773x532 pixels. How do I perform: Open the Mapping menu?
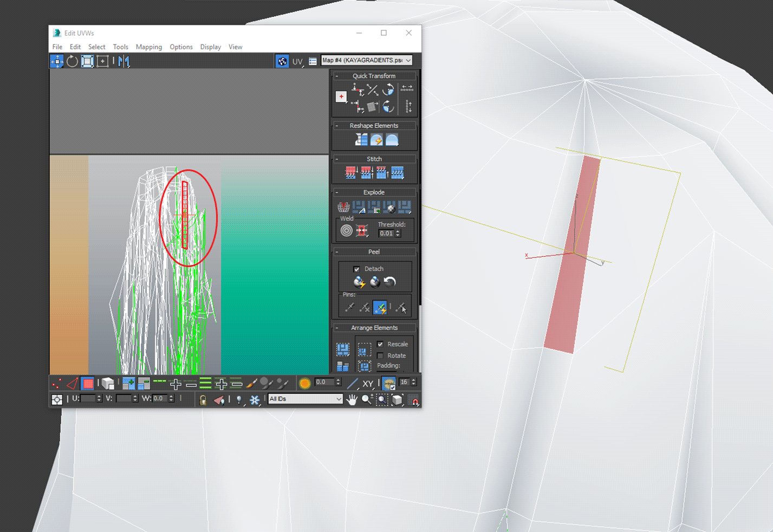click(148, 47)
